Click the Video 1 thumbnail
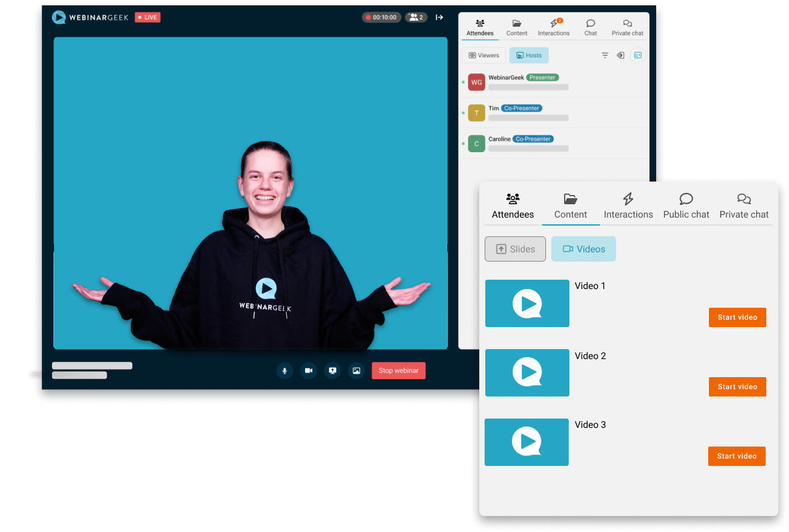Screen dimensions: 789x532 coord(527,304)
